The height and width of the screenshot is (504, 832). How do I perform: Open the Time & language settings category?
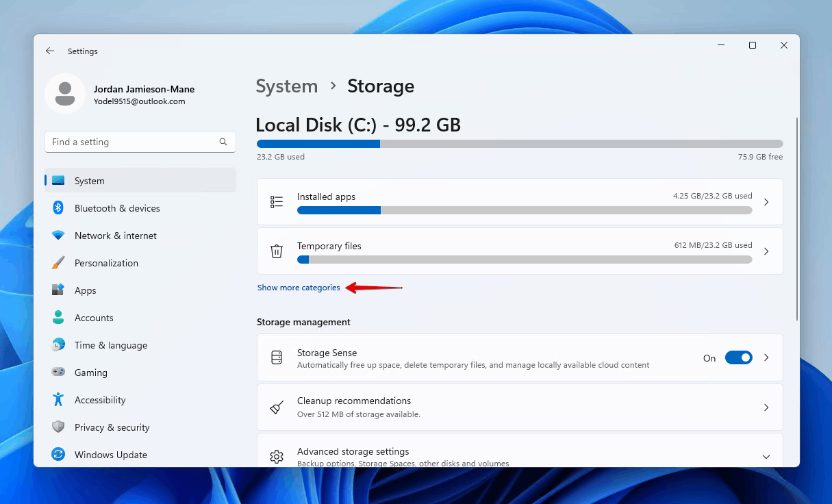click(x=110, y=345)
